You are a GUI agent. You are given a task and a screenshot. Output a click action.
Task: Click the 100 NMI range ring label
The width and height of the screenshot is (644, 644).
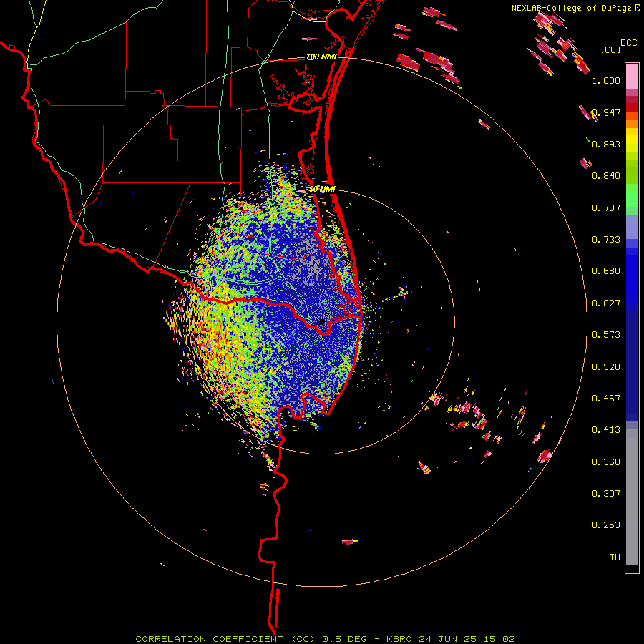321,57
